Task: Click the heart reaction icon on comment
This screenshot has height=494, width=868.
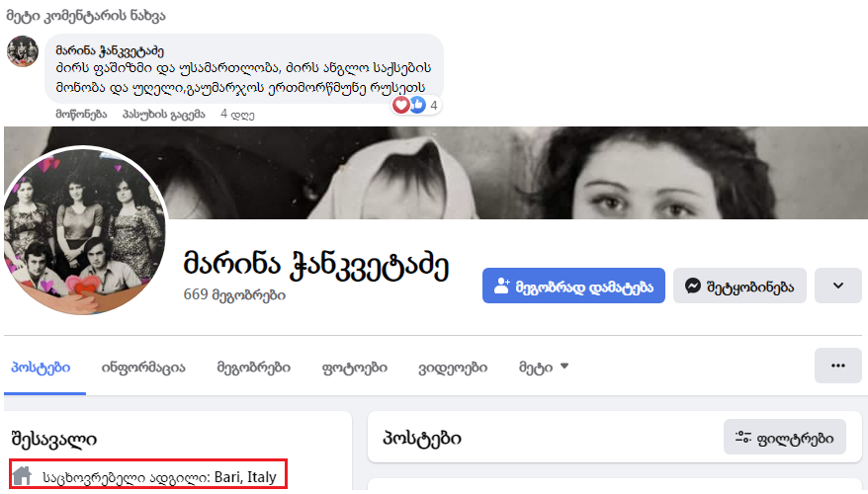Action: pyautogui.click(x=400, y=105)
